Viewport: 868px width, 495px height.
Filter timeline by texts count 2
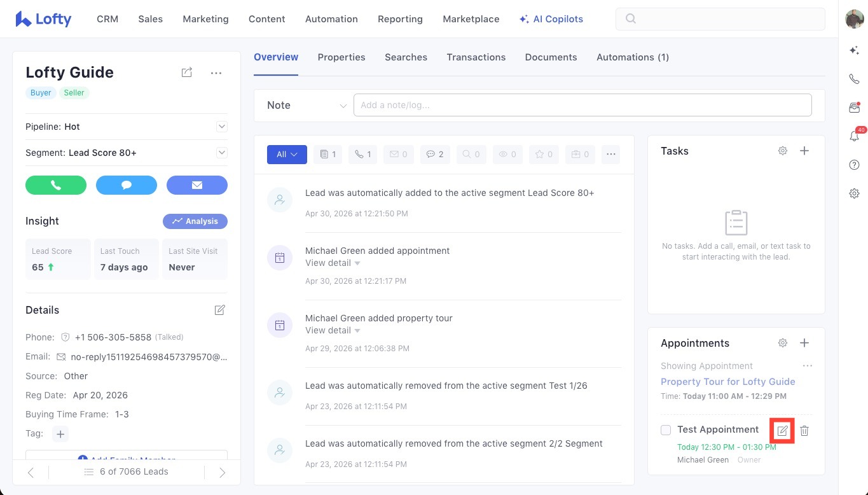435,154
